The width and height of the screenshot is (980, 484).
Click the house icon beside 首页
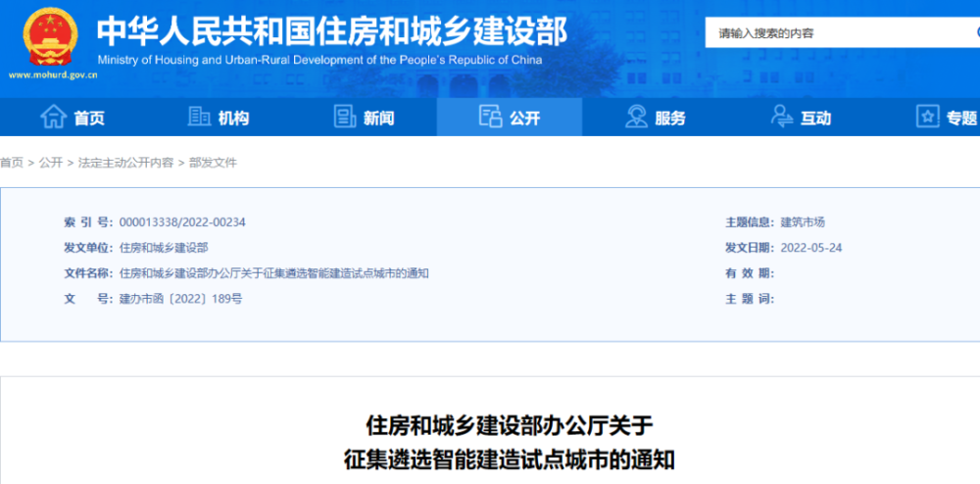coord(54,117)
